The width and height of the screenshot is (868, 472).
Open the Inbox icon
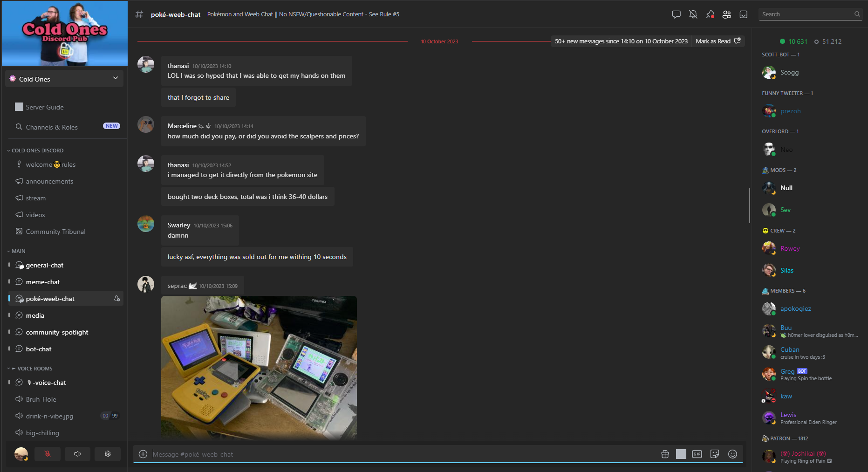click(x=744, y=14)
